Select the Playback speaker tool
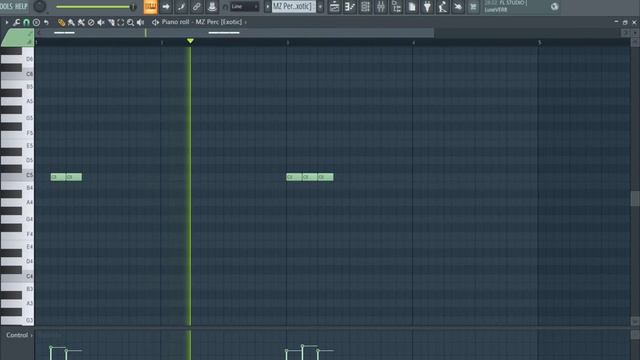This screenshot has width=640, height=360. (140, 22)
